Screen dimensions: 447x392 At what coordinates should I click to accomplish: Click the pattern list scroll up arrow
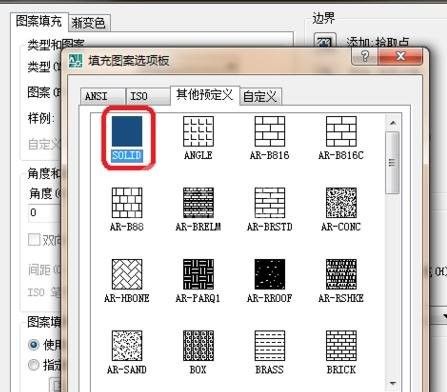[x=393, y=123]
